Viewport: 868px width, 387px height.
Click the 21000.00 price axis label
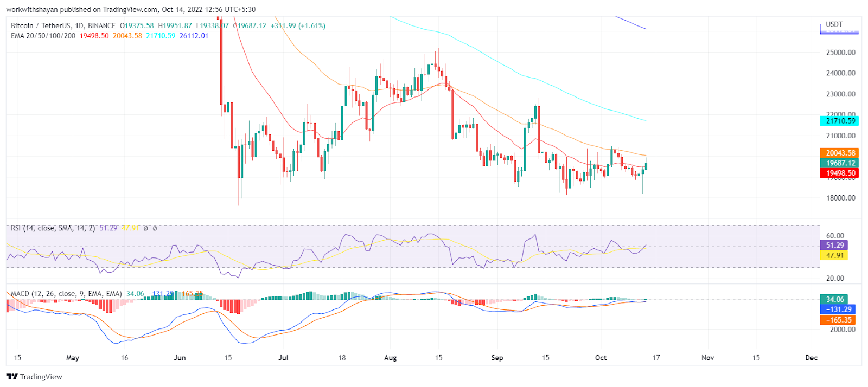[x=841, y=136]
